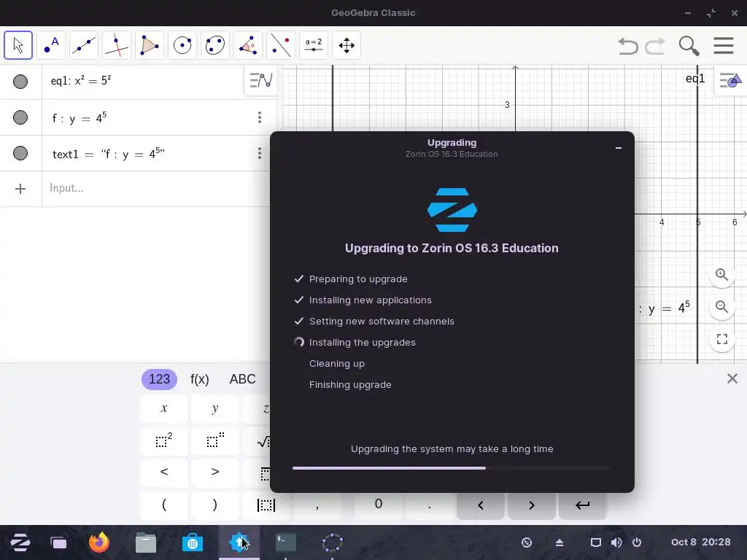This screenshot has height=560, width=747.
Task: Tap the closing parenthesis key
Action: pyautogui.click(x=215, y=505)
